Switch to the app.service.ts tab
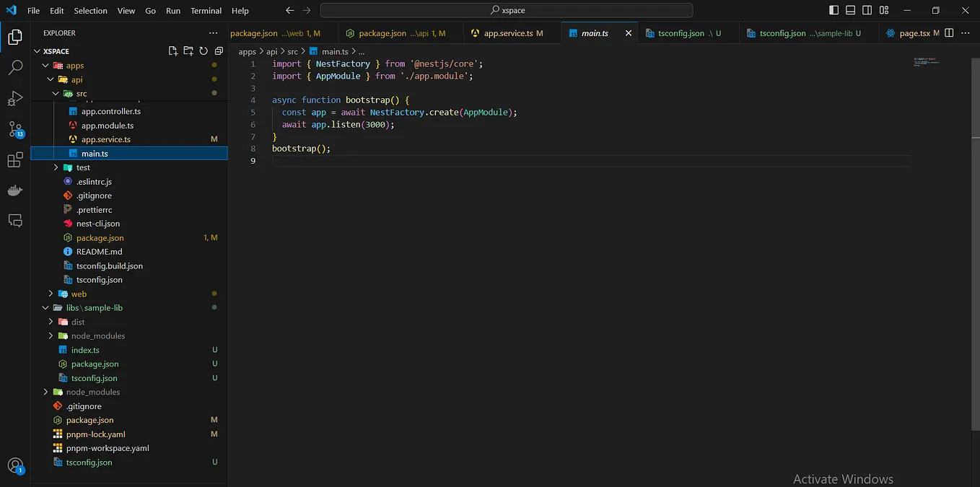 click(512, 32)
